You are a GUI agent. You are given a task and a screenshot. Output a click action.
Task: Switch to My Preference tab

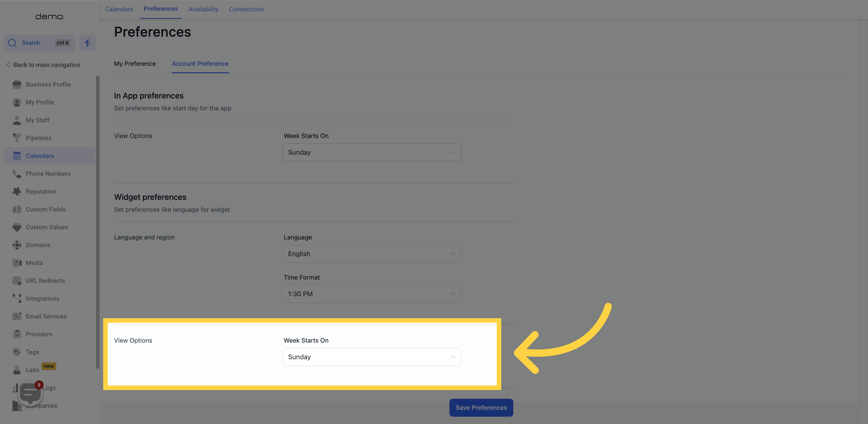(x=135, y=64)
